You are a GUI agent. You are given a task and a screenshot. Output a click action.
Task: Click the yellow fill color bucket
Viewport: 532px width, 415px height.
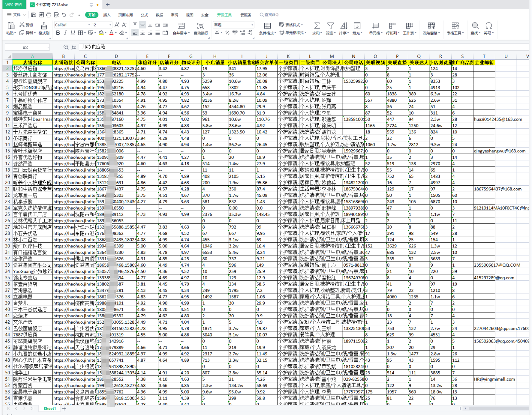[101, 33]
